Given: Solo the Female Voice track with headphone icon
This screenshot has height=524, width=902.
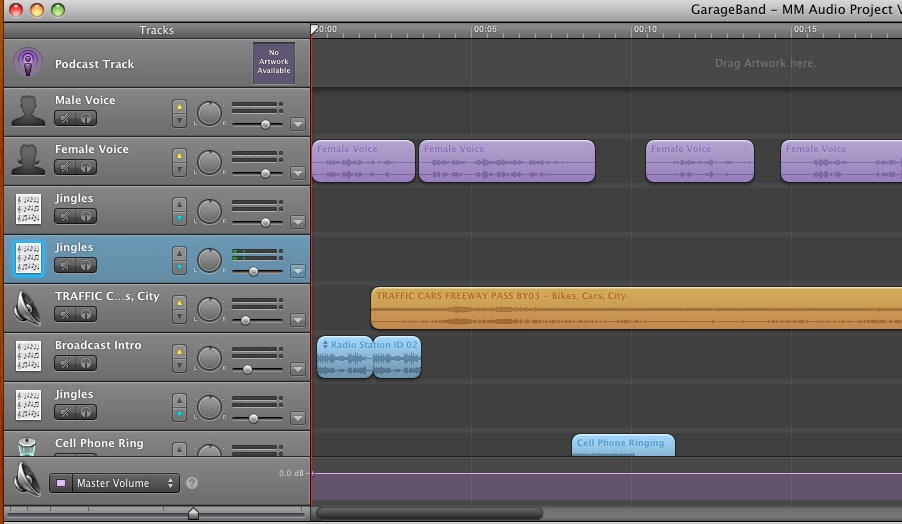Looking at the screenshot, I should click(x=86, y=167).
